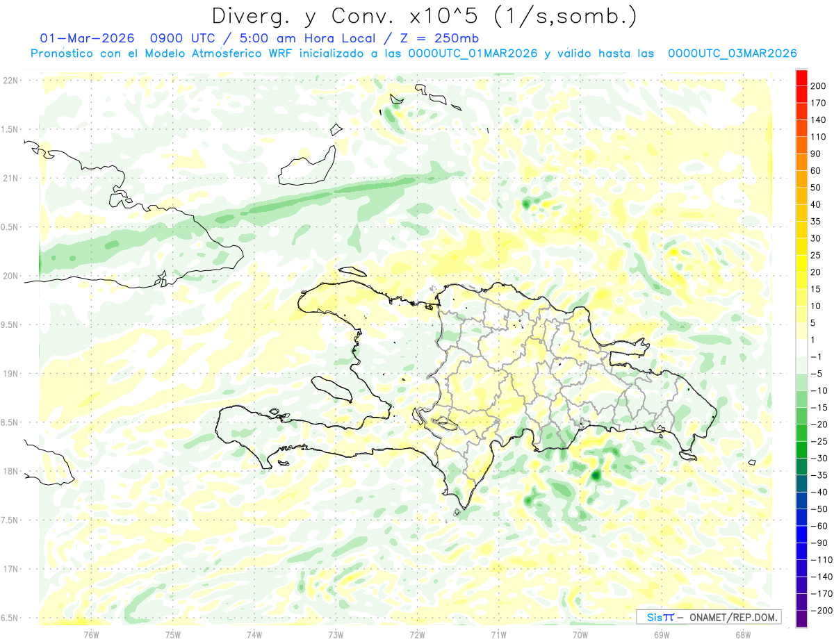Click the '73W' longitude label
Screen dimensions: 834x644
[x=336, y=634]
